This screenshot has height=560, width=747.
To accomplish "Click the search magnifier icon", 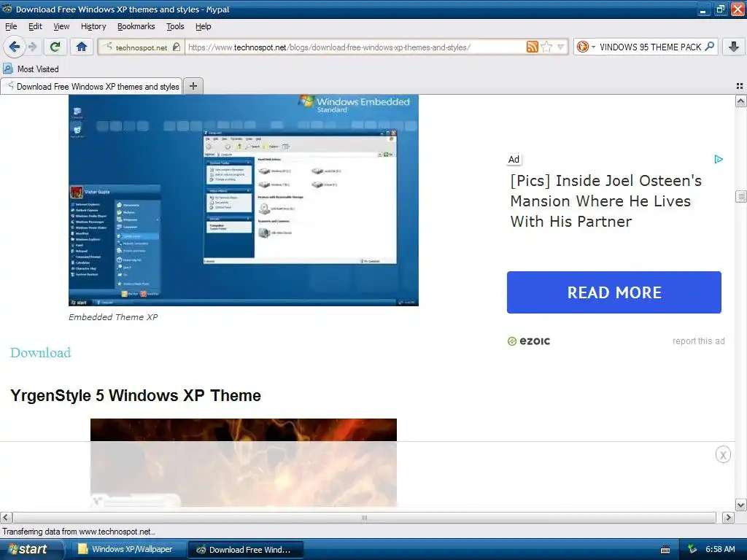I will pos(709,46).
